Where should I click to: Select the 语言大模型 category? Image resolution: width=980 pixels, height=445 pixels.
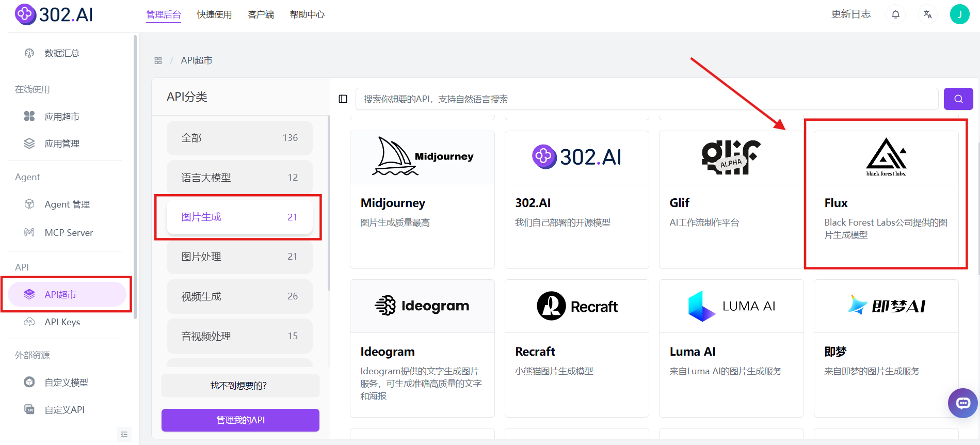click(239, 178)
